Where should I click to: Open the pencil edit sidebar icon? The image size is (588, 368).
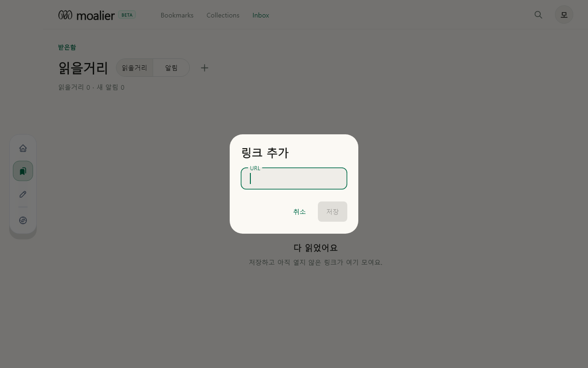point(23,194)
